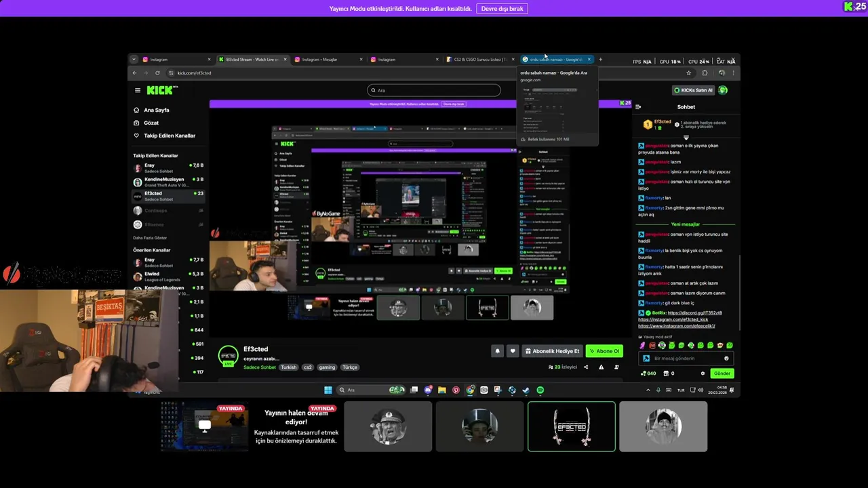The image size is (868, 488).
Task: Open www.instagram.com/efeecelik1 chat link
Action: (x=677, y=326)
